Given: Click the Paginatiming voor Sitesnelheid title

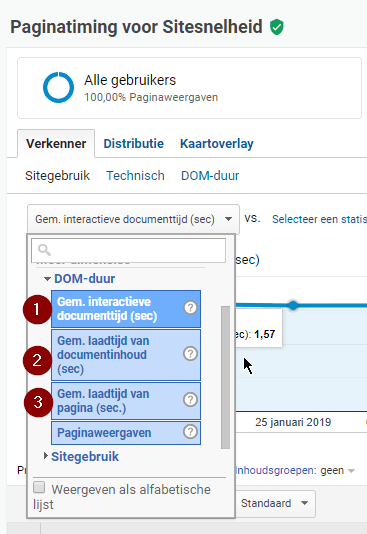Looking at the screenshot, I should 136,27.
